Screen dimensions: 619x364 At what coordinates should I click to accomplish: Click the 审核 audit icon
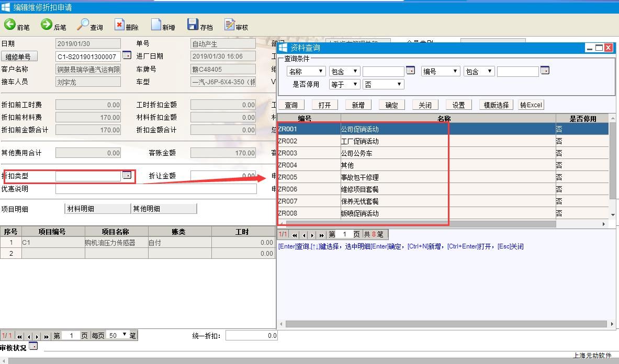point(229,25)
